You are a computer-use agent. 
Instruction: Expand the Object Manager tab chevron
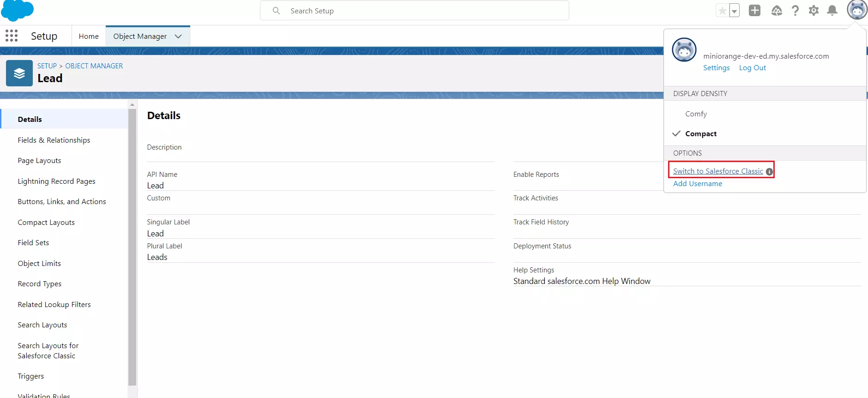pos(178,36)
